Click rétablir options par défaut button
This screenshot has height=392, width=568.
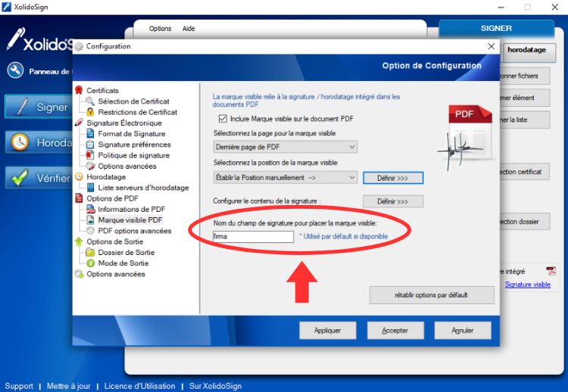click(432, 295)
